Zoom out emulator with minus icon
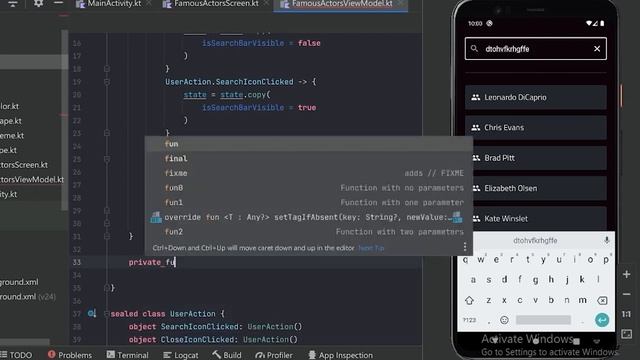Viewport: 640px width, 360px height. point(627,294)
